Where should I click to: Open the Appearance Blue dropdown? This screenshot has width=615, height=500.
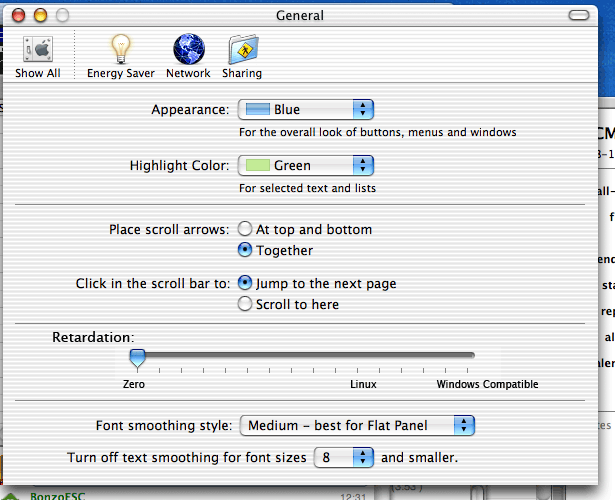click(306, 109)
